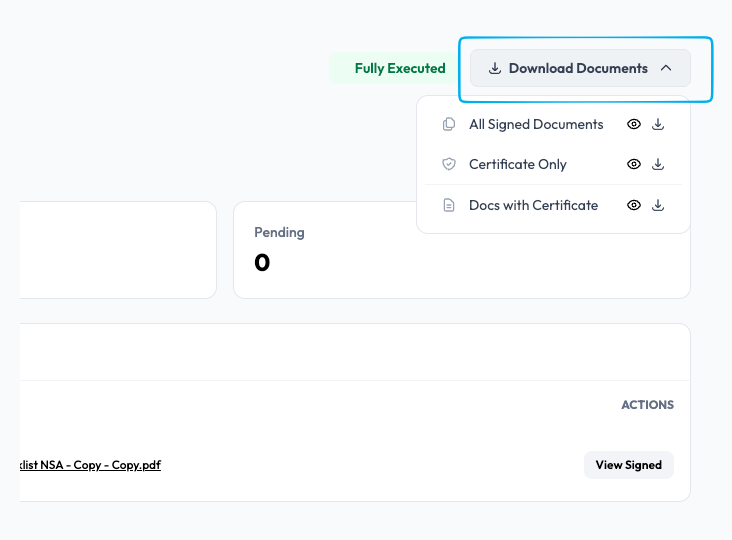Viewport: 732px width, 540px height.
Task: Download All Signed Documents via arrow icon
Action: [658, 124]
